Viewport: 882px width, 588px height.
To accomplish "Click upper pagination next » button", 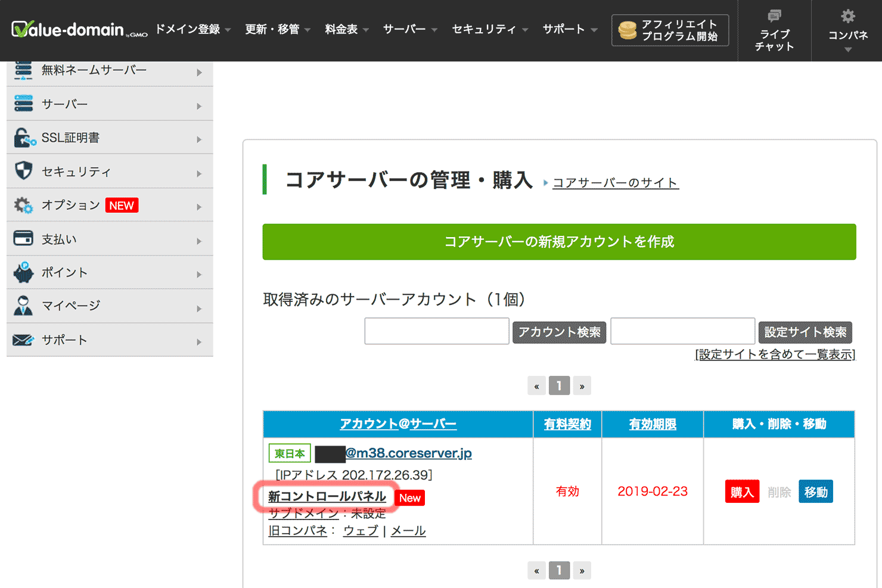I will [x=582, y=386].
